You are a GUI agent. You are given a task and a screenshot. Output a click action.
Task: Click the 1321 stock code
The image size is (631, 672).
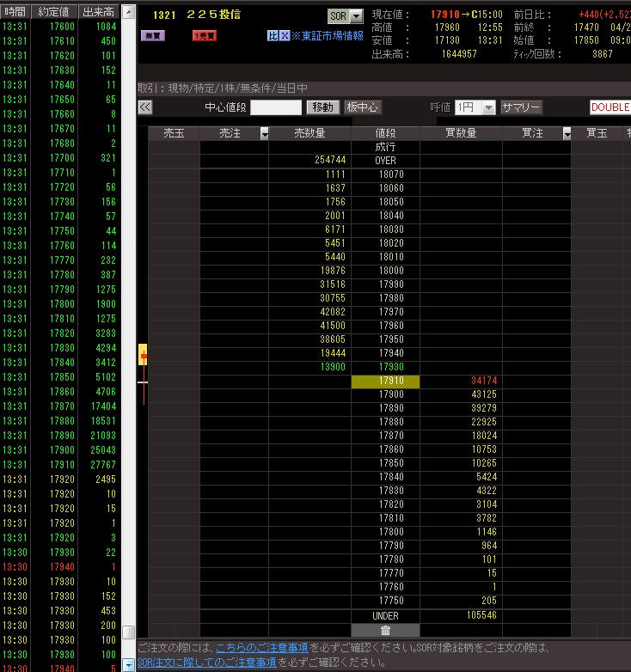click(x=164, y=15)
